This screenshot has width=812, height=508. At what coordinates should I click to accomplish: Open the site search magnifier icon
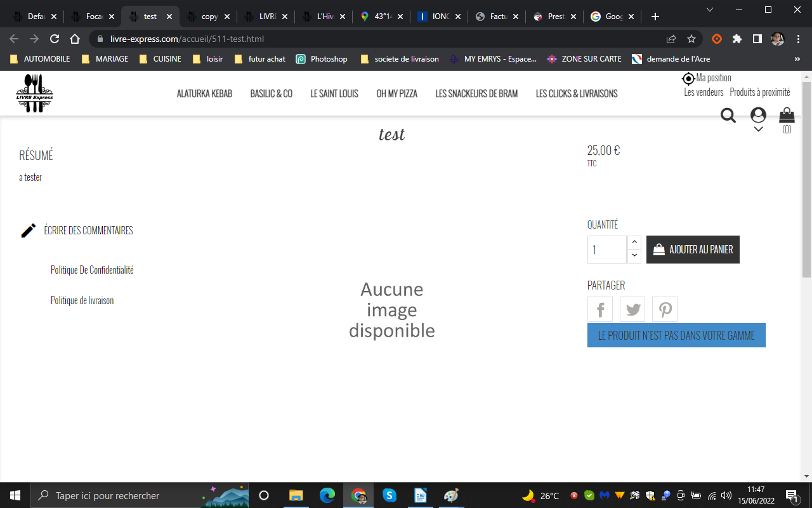coord(728,116)
